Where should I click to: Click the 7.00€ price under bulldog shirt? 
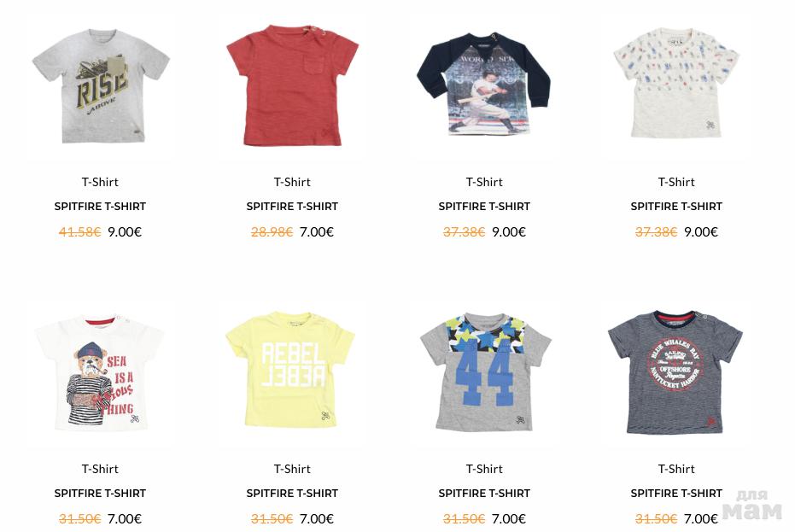(x=124, y=519)
